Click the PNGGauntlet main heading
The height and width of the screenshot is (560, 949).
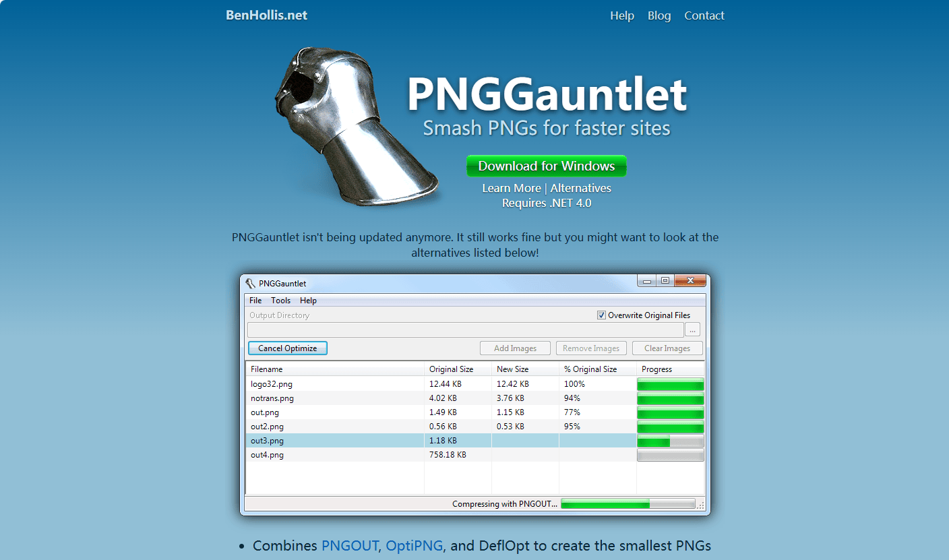[547, 94]
